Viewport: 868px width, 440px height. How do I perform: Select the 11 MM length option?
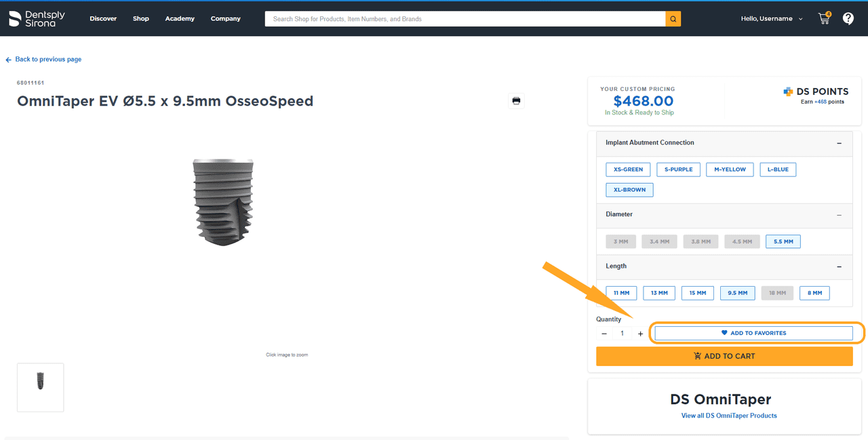pos(621,293)
